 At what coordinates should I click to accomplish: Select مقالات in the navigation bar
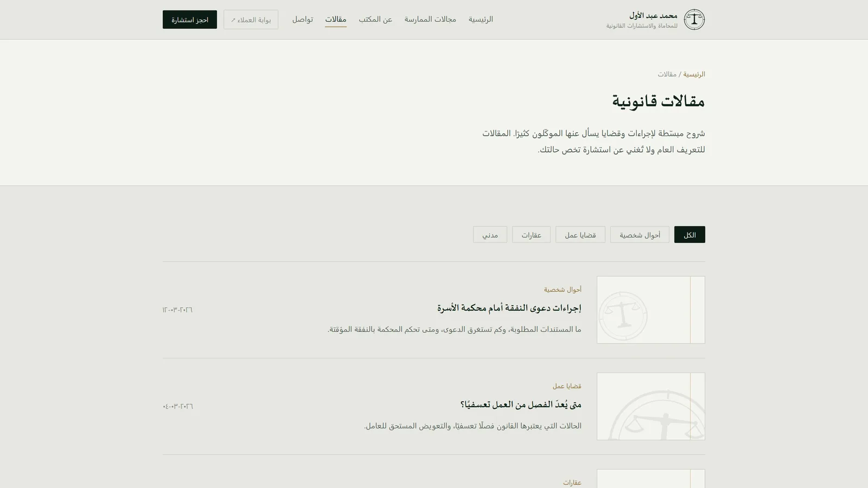pos(336,20)
